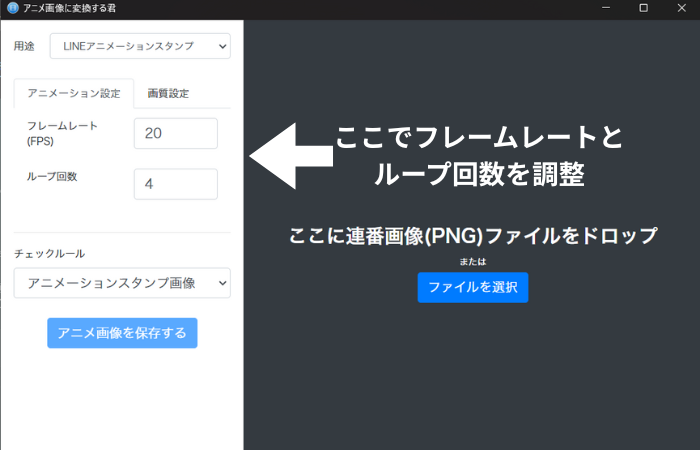Click the app icon in title bar

[x=13, y=8]
